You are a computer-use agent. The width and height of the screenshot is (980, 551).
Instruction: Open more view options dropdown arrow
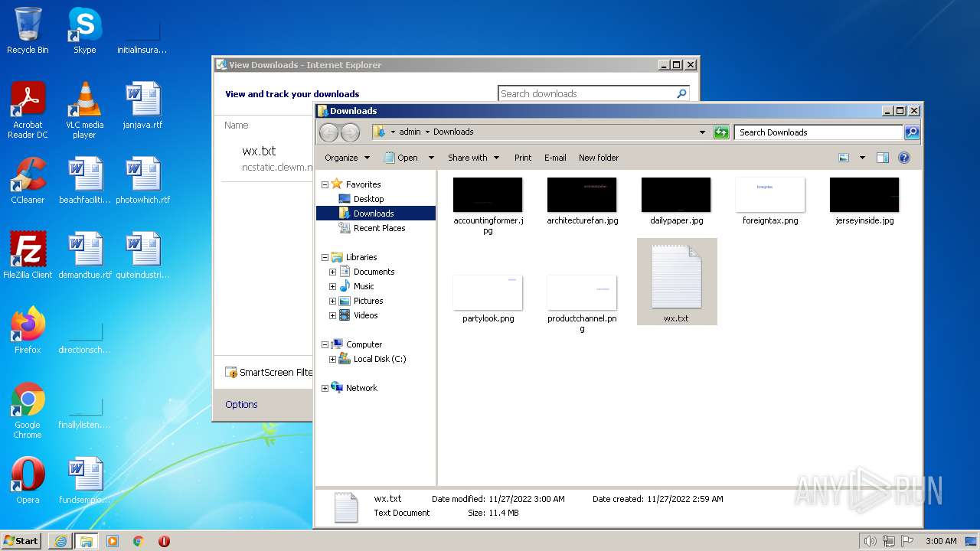coord(862,158)
